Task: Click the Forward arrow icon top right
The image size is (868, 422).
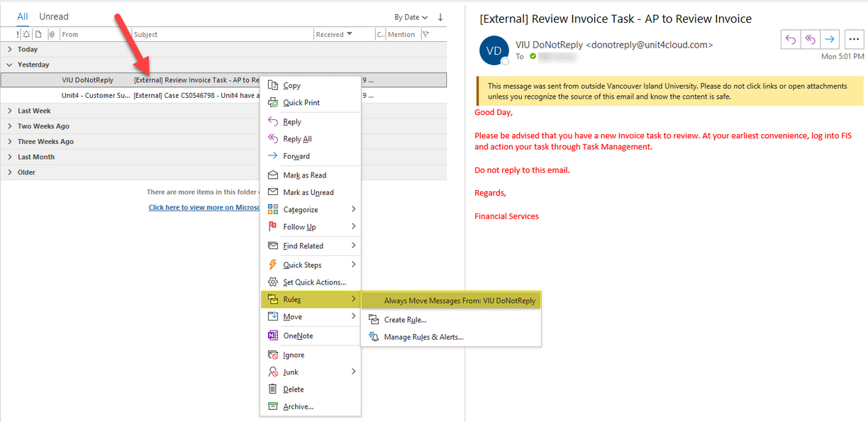Action: [x=828, y=39]
